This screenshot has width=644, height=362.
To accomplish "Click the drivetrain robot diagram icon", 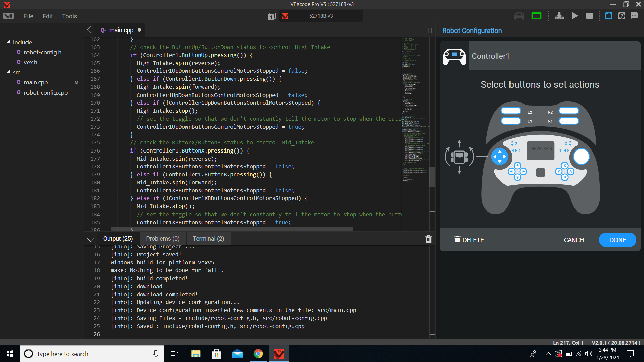I will [459, 157].
